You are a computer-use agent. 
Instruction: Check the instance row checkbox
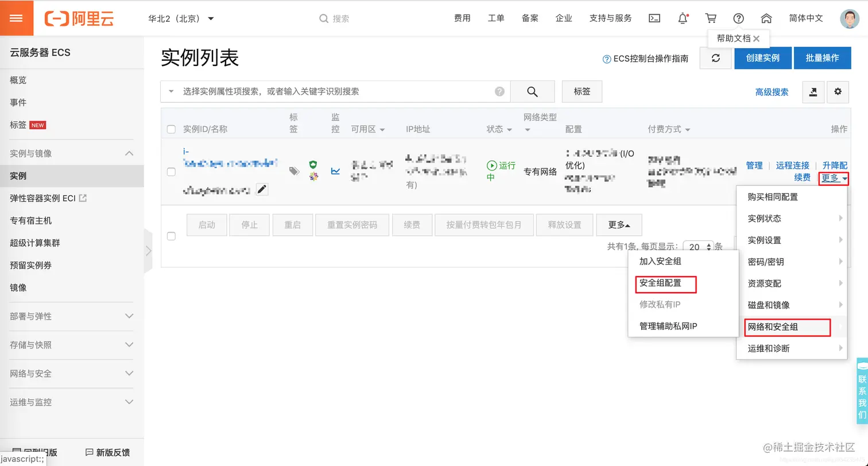[x=171, y=172]
